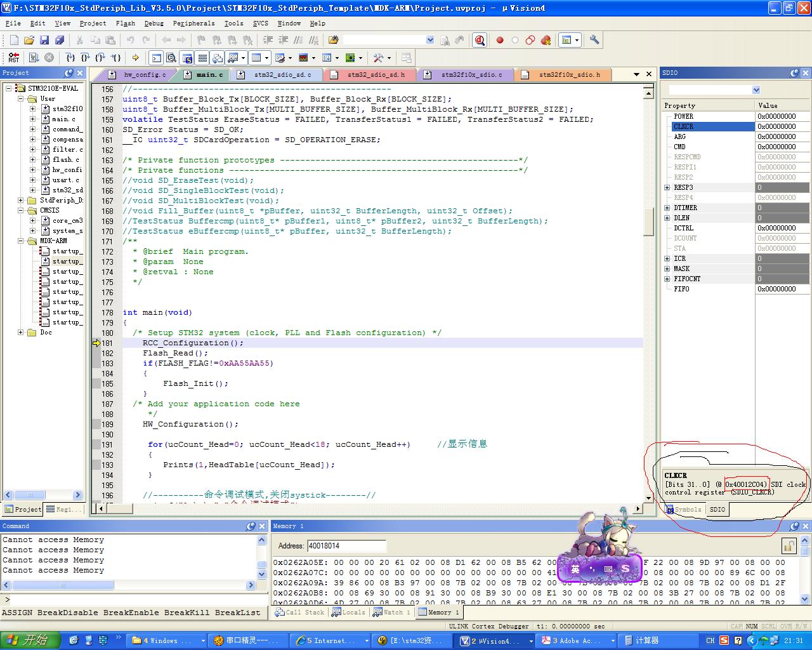Image resolution: width=812 pixels, height=650 pixels.
Task: Click the Toolbox hammer-and-wrench icon
Action: click(378, 58)
